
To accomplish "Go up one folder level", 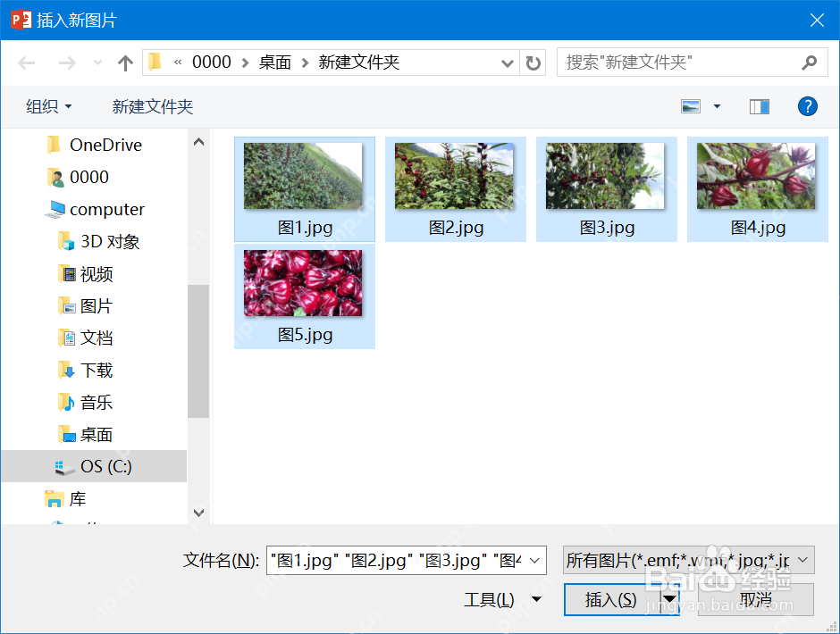I will coord(125,63).
